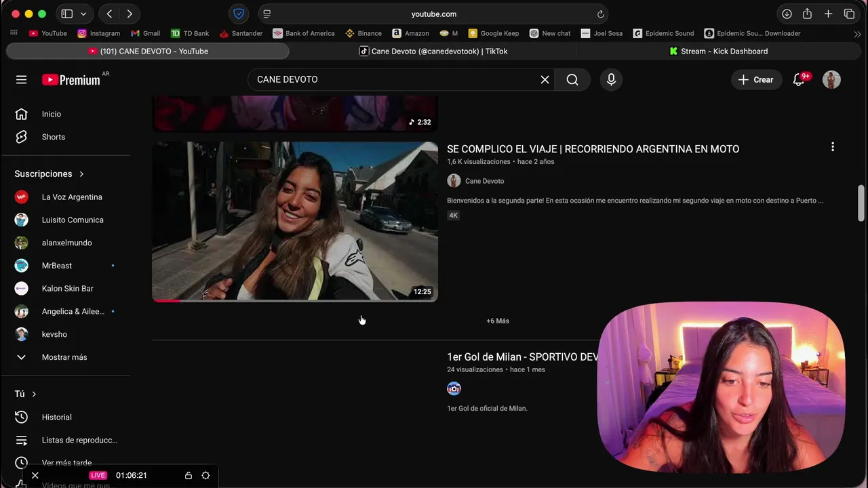Open Cane Devoto channel name link
Image resolution: width=868 pixels, height=488 pixels.
484,181
